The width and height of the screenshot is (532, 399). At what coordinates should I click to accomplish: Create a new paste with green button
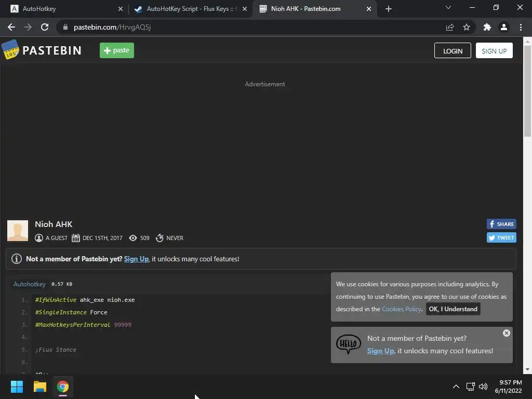[x=117, y=50]
